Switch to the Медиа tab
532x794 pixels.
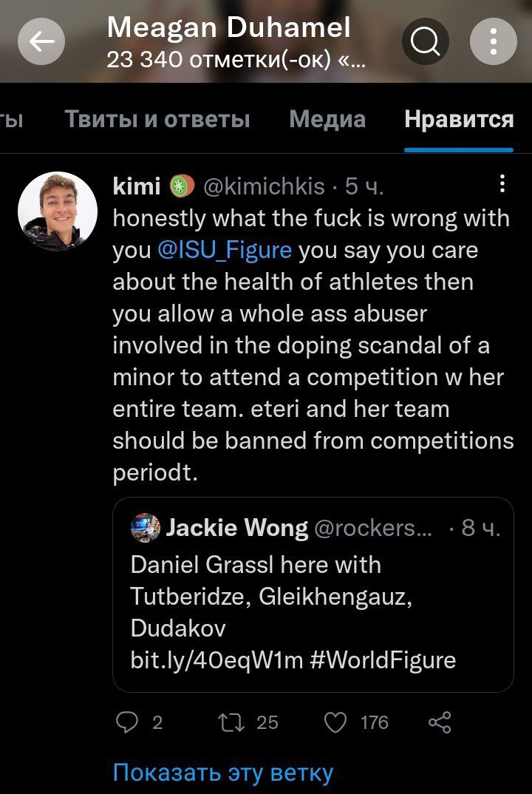327,119
